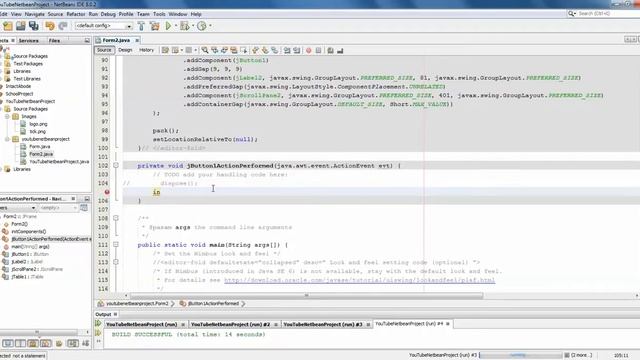640x360 pixels.
Task: Click the (2 more...) tasks link
Action: tap(582, 355)
